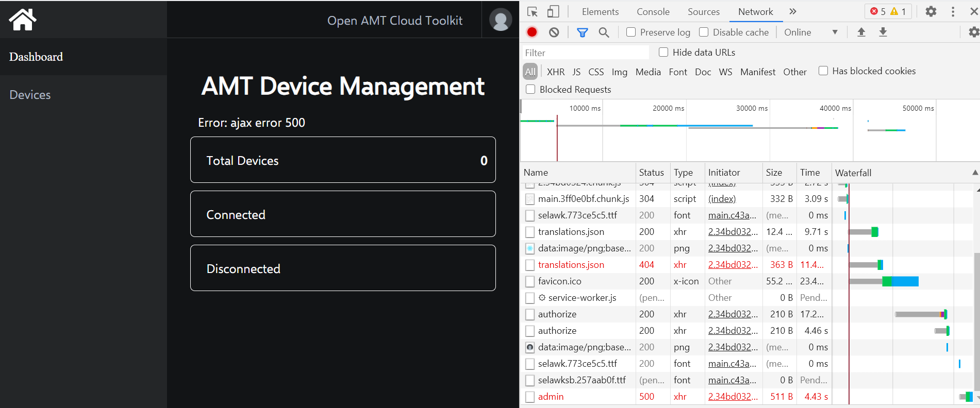Filter requests by WS
Screen dimensions: 980x408
(725, 72)
